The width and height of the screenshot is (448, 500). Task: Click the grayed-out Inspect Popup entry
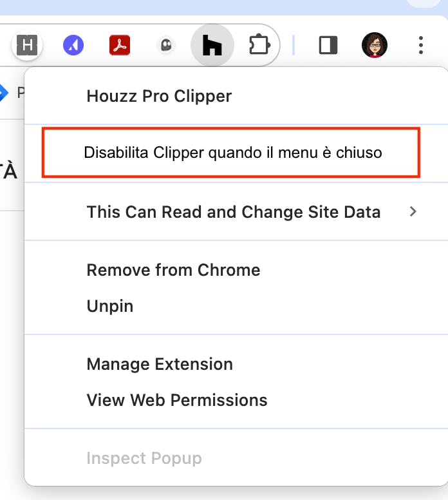click(x=144, y=458)
